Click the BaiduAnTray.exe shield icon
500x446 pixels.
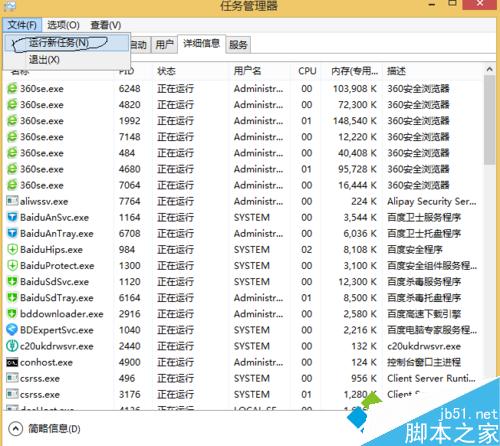click(12, 233)
